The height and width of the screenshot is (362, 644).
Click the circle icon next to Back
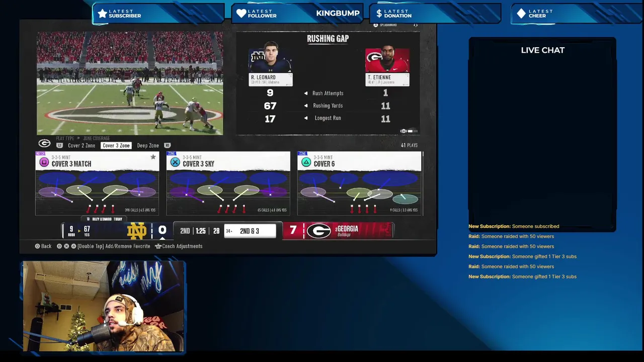[37, 246]
